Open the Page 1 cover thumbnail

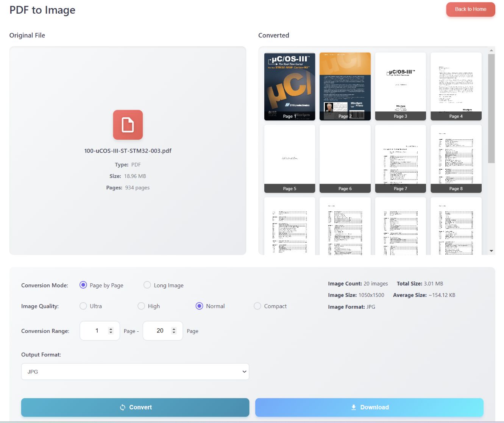tap(290, 86)
